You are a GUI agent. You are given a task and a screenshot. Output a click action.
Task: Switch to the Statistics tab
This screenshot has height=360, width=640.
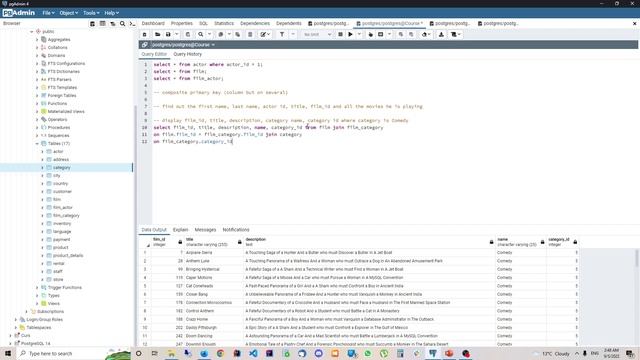click(224, 24)
